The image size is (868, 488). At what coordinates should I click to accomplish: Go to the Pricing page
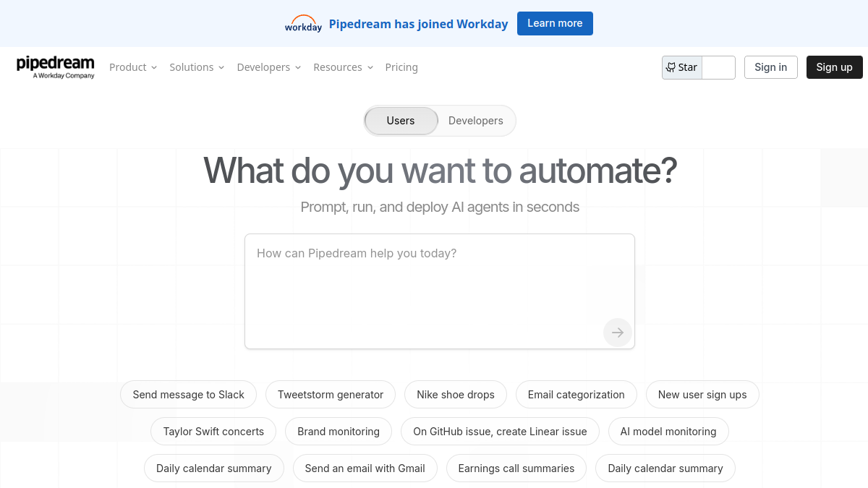(401, 67)
